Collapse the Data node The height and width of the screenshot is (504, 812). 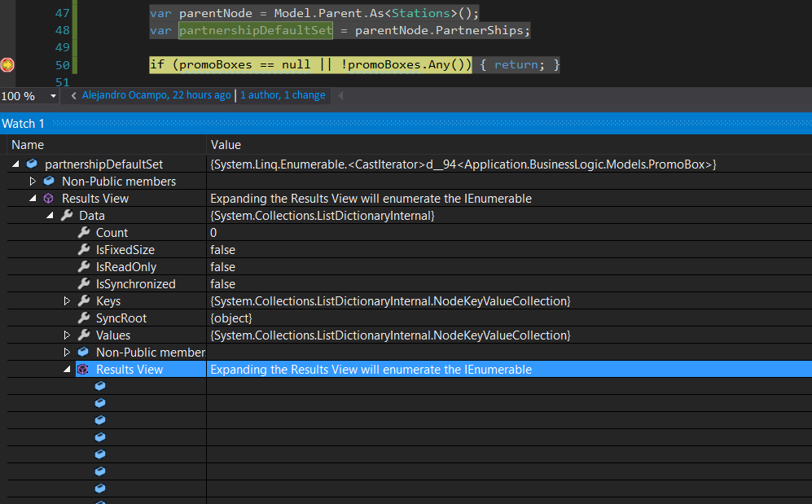[x=50, y=215]
